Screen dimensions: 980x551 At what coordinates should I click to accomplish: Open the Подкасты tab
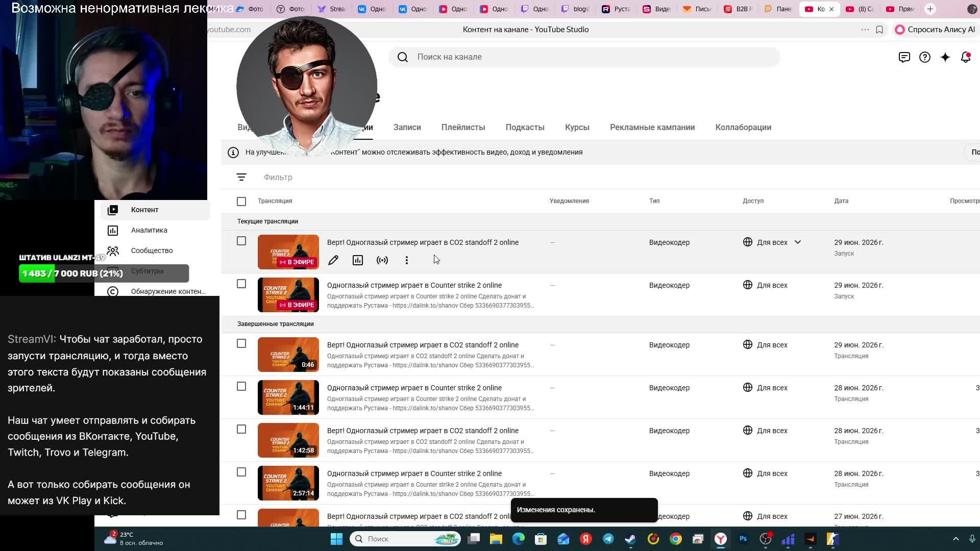point(525,128)
